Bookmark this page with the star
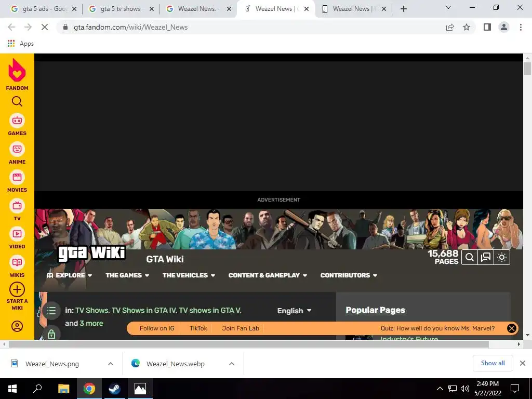Image resolution: width=532 pixels, height=399 pixels. [467, 27]
